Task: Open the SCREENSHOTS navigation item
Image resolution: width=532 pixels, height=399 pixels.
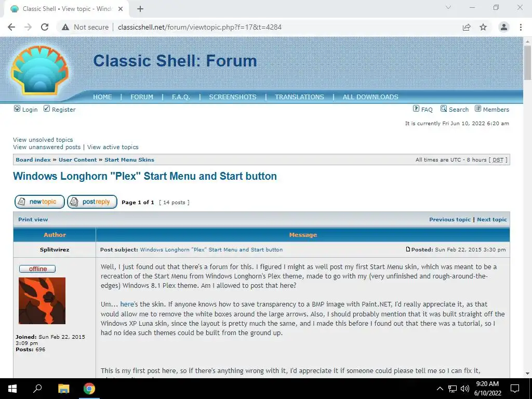Action: coord(233,97)
